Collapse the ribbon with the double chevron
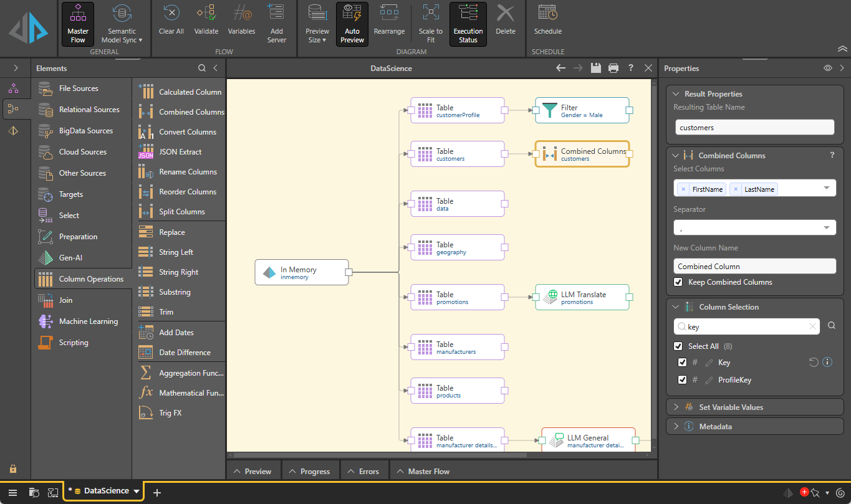Screen dimensions: 851x504 pos(842,49)
